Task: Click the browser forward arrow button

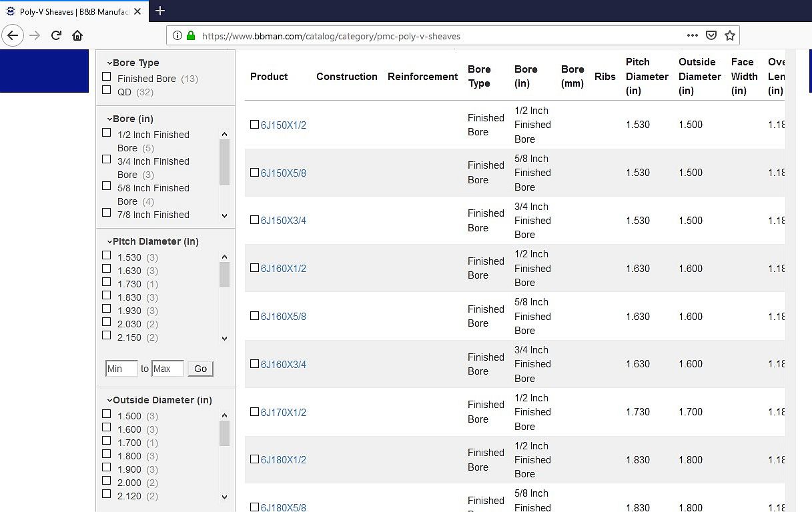Action: [35, 35]
